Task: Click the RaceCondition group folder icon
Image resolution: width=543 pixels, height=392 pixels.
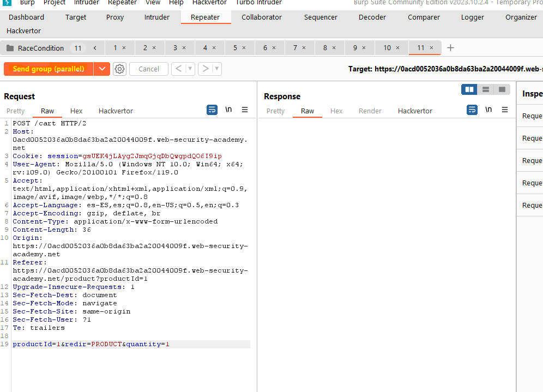Action: [x=10, y=48]
